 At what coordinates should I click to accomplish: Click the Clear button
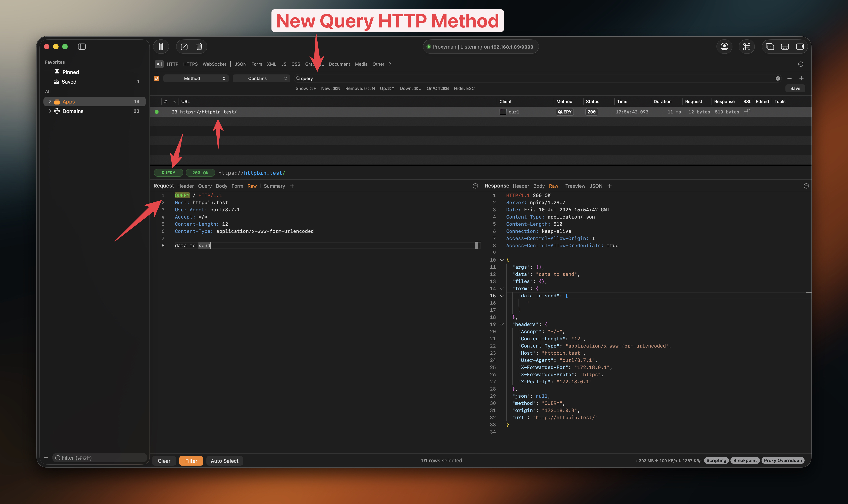pyautogui.click(x=164, y=461)
